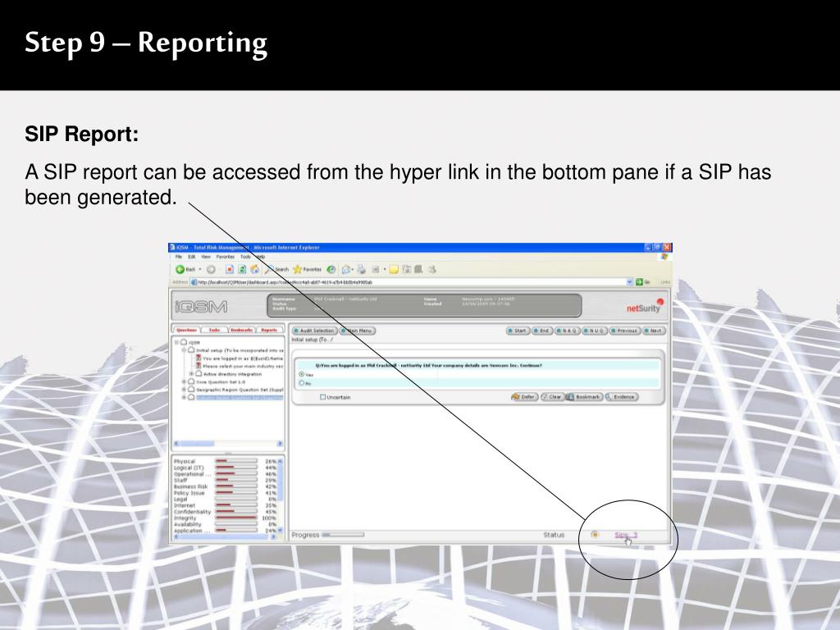Expand the Active directory integration node
The height and width of the screenshot is (630, 840).
[191, 374]
